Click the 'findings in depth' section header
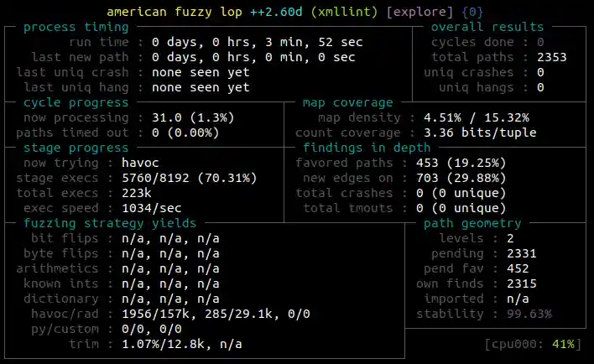594x364 pixels. (367, 148)
